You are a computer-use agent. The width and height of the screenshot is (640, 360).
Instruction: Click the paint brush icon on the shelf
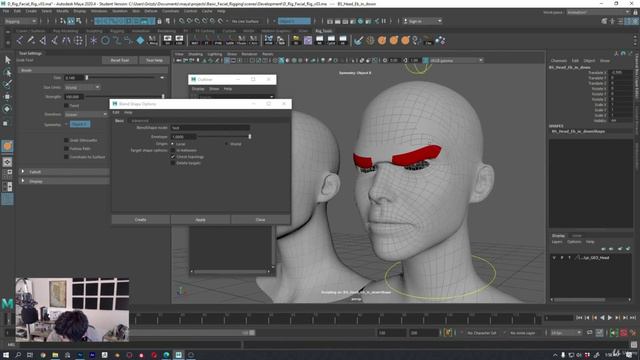358,40
